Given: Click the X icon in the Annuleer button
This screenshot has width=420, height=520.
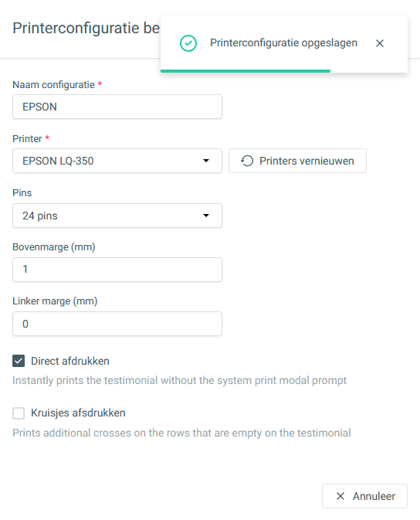Looking at the screenshot, I should [340, 496].
